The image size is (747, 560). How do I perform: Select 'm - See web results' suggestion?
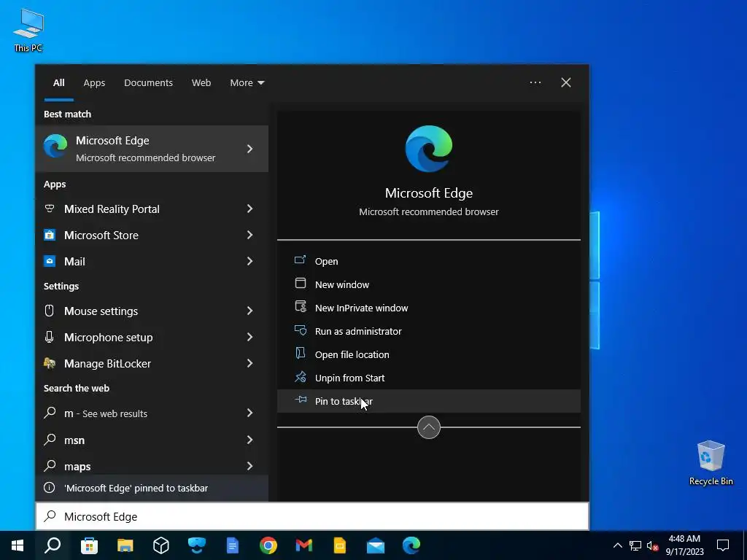pos(152,413)
